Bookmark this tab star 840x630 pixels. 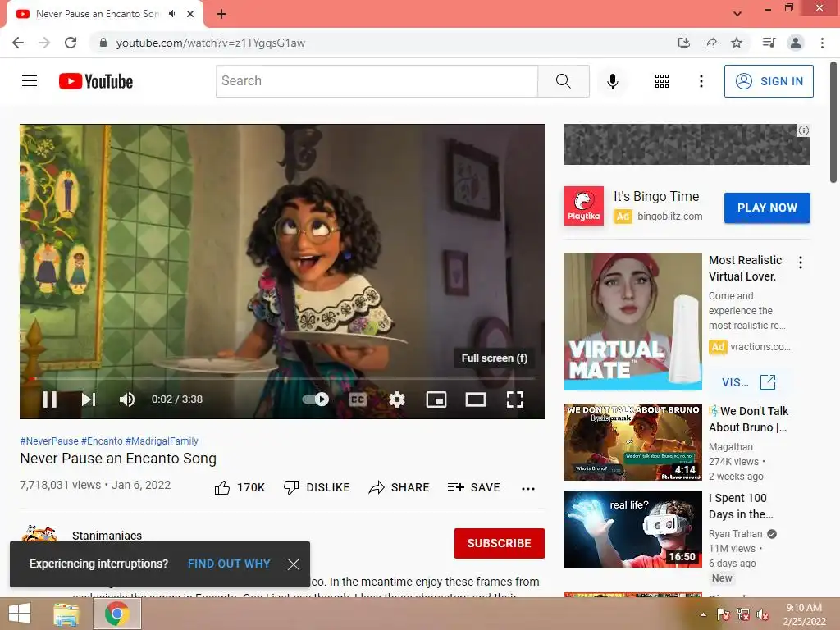(737, 43)
